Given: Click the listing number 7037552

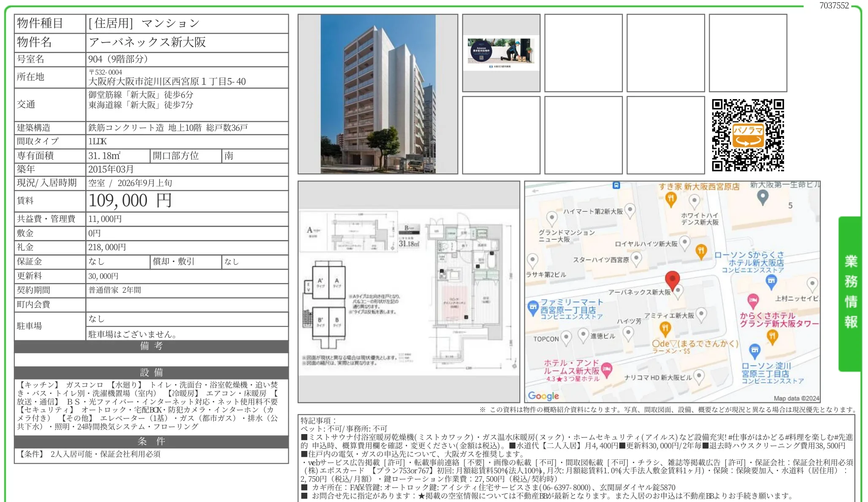Looking at the screenshot, I should 834,5.
